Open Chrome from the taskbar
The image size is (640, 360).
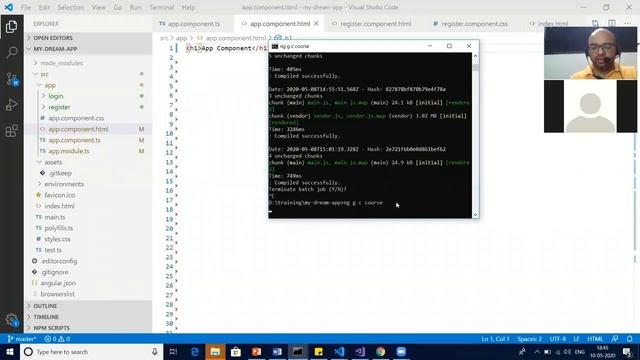tap(380, 351)
